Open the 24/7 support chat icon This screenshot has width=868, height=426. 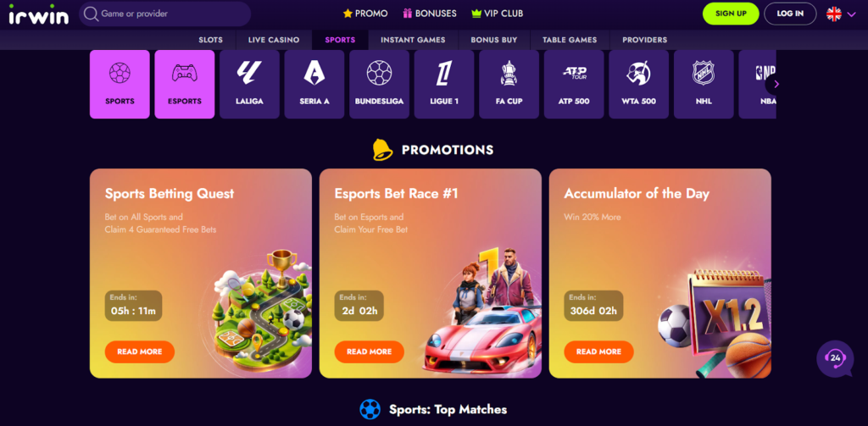[835, 358]
